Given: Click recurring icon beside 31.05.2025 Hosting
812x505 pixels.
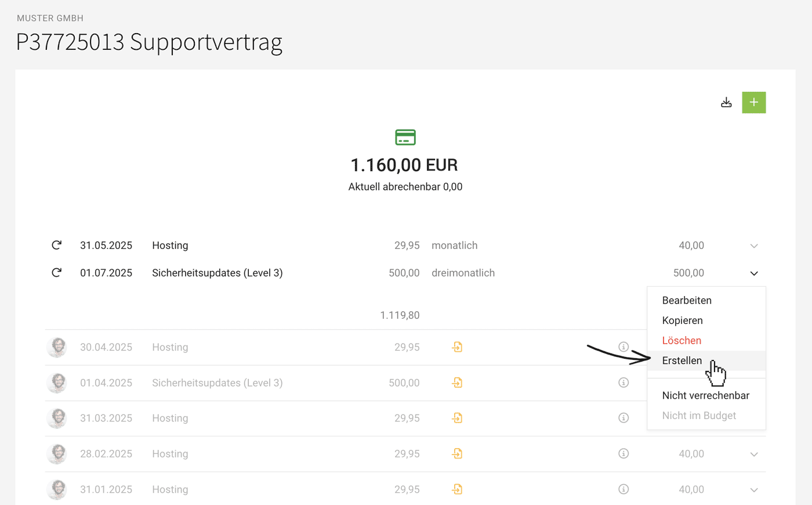Looking at the screenshot, I should [x=56, y=245].
